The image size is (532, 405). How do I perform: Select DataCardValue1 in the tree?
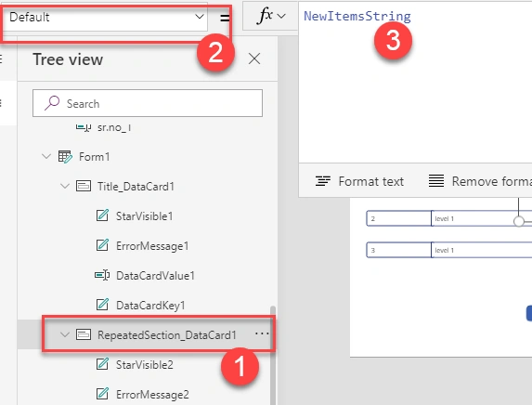[155, 276]
